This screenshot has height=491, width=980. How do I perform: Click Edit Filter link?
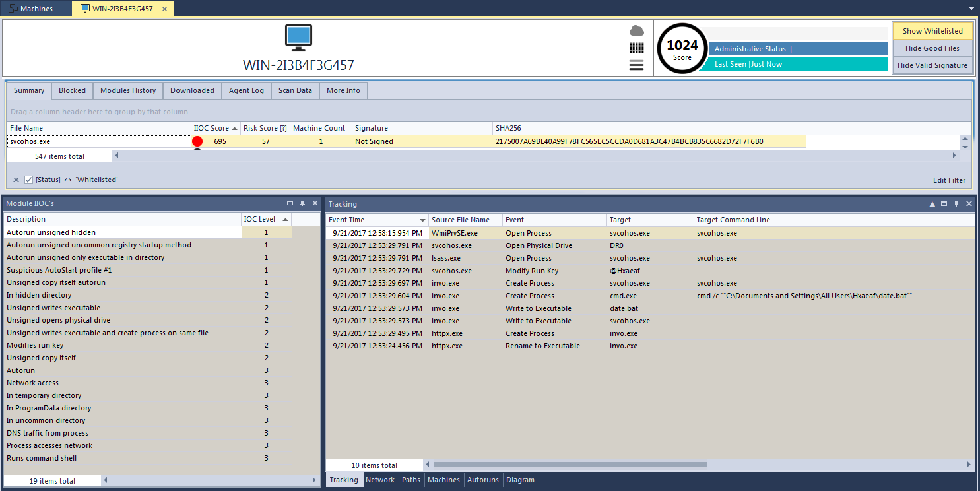click(x=949, y=180)
